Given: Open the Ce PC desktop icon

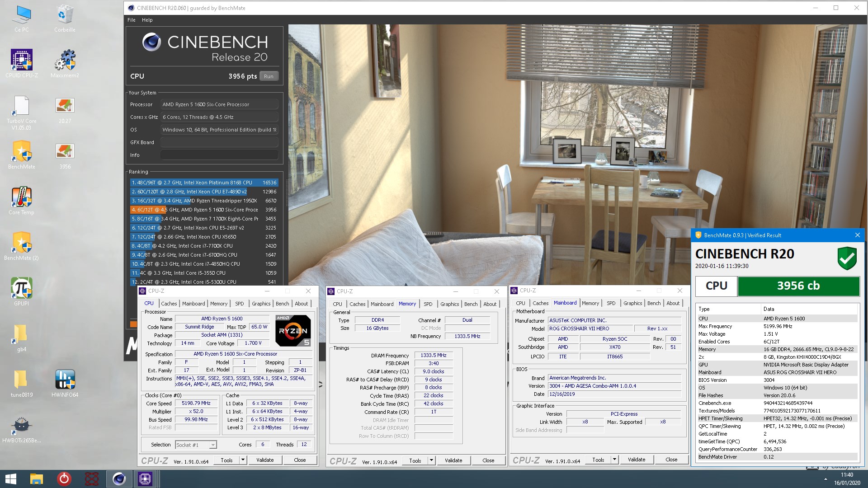Looking at the screenshot, I should [x=22, y=19].
